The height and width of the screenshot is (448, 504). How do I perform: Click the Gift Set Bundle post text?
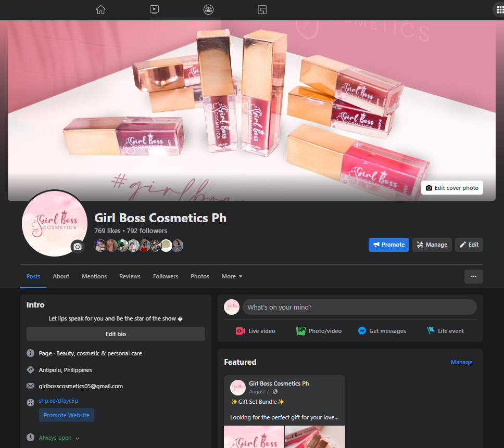click(x=257, y=402)
